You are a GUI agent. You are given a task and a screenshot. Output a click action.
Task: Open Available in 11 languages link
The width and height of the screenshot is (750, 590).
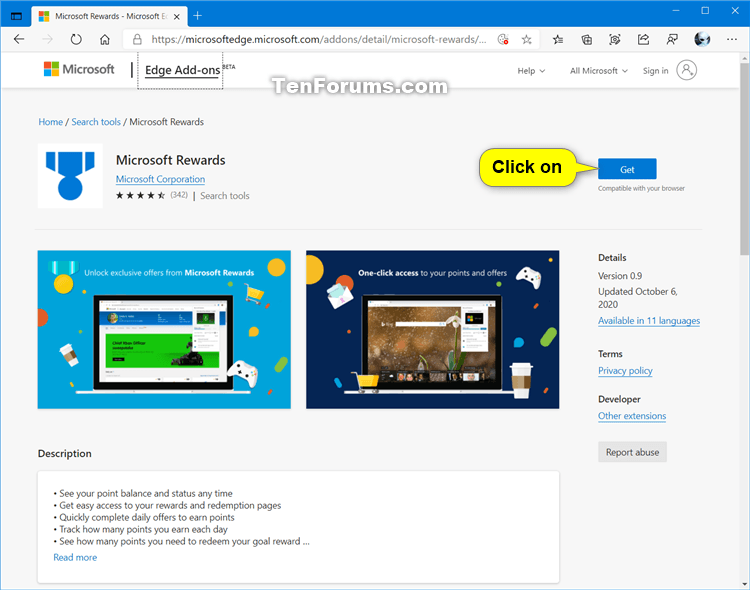[649, 321]
